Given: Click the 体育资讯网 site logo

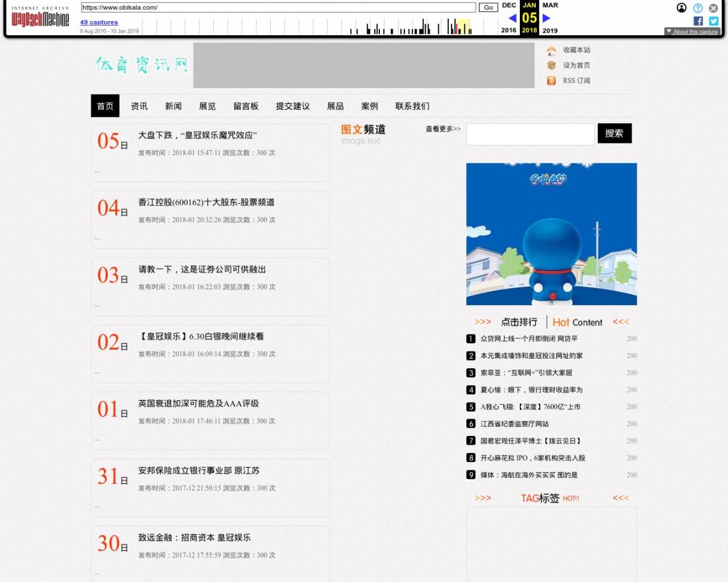Looking at the screenshot, I should (141, 64).
